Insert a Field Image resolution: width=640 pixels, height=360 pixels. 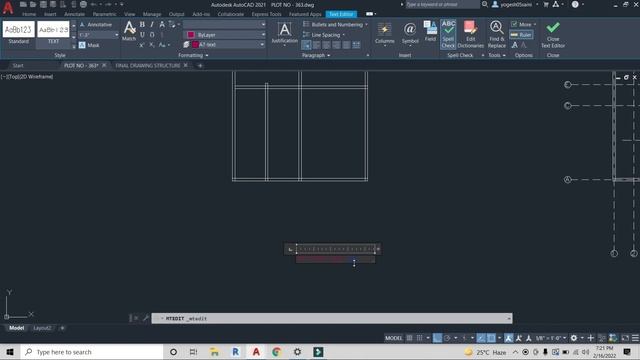coord(430,31)
